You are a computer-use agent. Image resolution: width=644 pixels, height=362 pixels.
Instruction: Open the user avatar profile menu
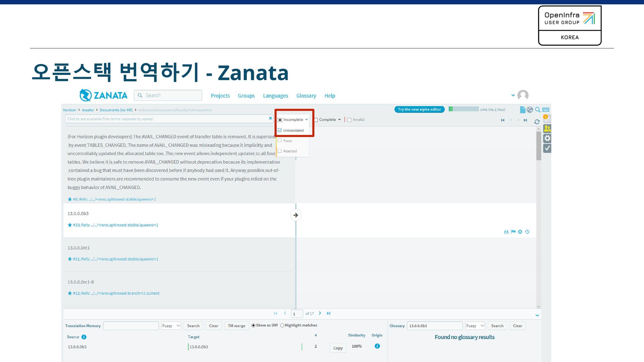click(x=523, y=96)
